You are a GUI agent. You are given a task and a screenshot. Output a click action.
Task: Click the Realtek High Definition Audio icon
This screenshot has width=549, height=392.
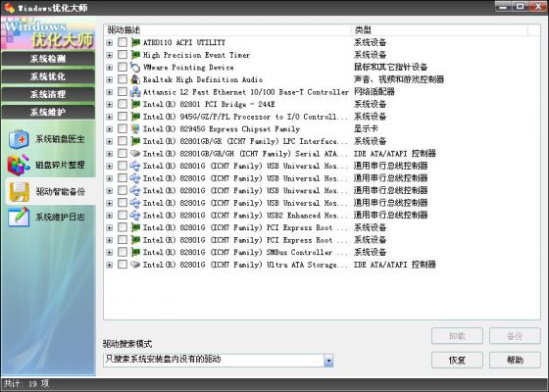(135, 79)
